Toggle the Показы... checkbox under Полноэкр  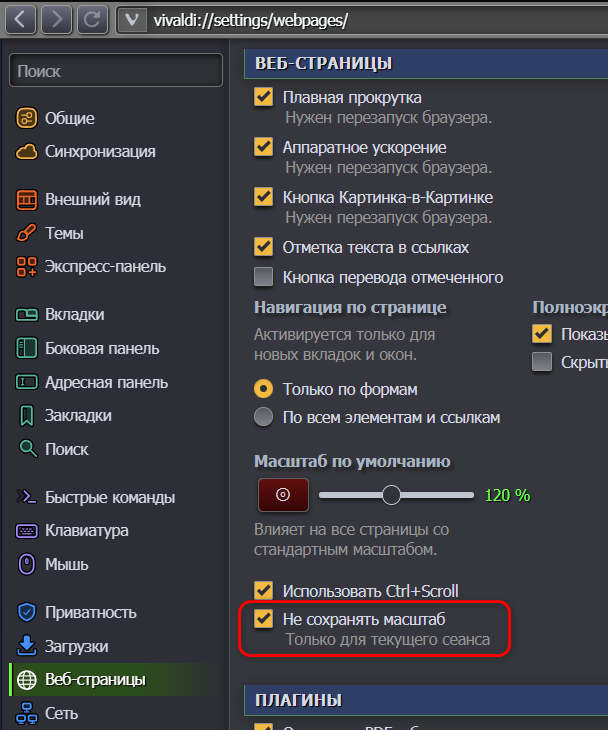pos(542,334)
